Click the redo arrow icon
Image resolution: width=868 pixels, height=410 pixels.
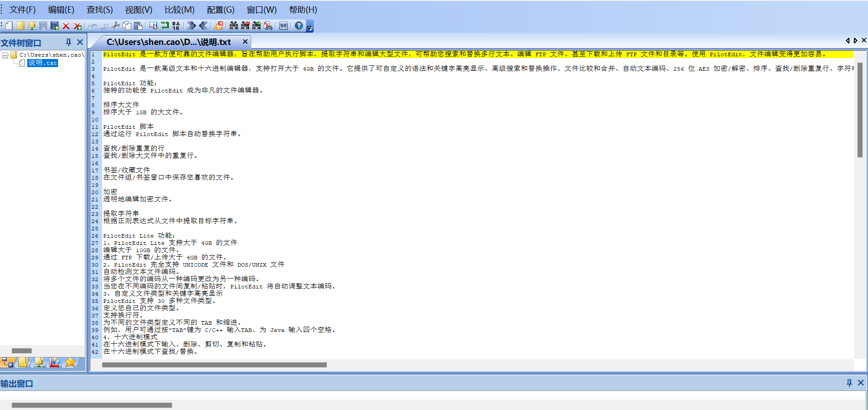[104, 26]
